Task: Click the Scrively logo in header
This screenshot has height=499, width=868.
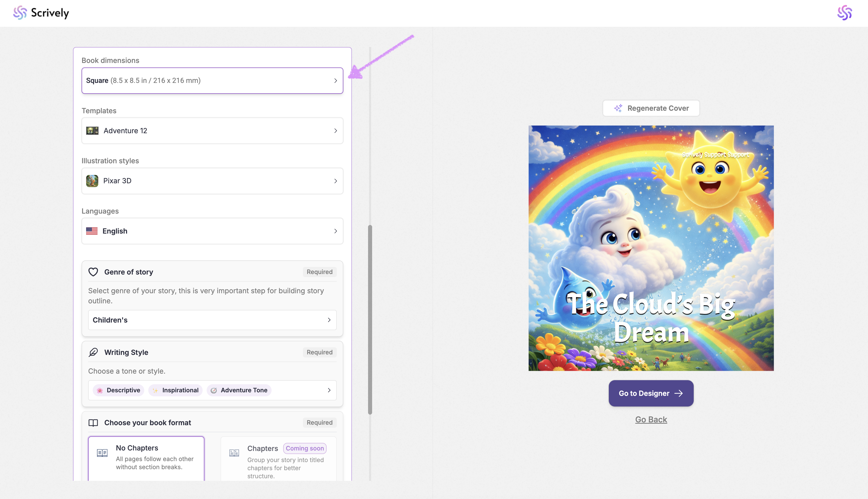Action: point(41,13)
